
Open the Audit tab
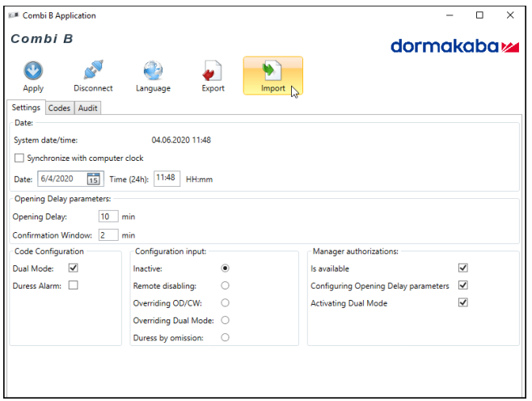click(x=88, y=108)
